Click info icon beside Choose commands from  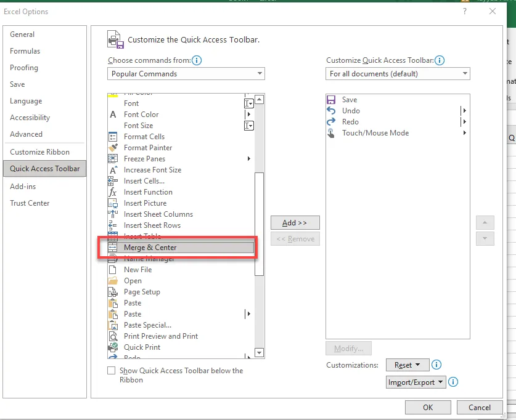coord(197,60)
